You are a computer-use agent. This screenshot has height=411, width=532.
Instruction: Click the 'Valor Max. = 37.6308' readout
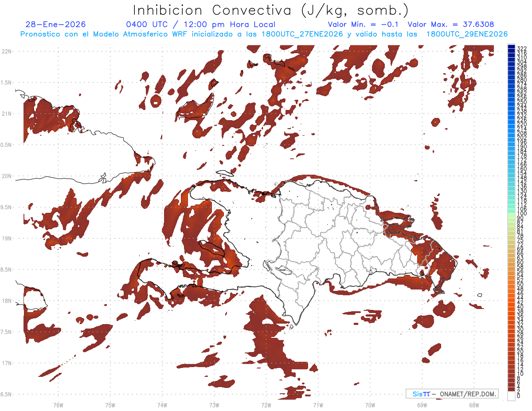click(x=450, y=24)
